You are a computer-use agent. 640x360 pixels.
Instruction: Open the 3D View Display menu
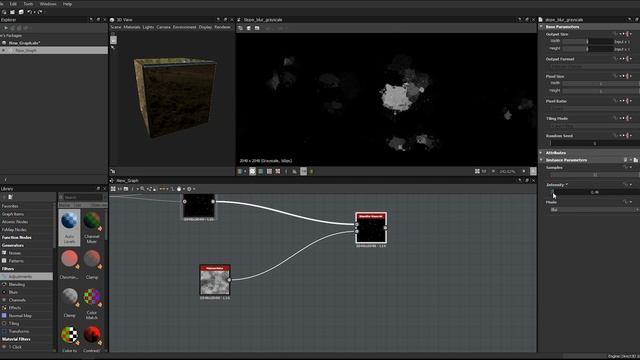[x=205, y=27]
